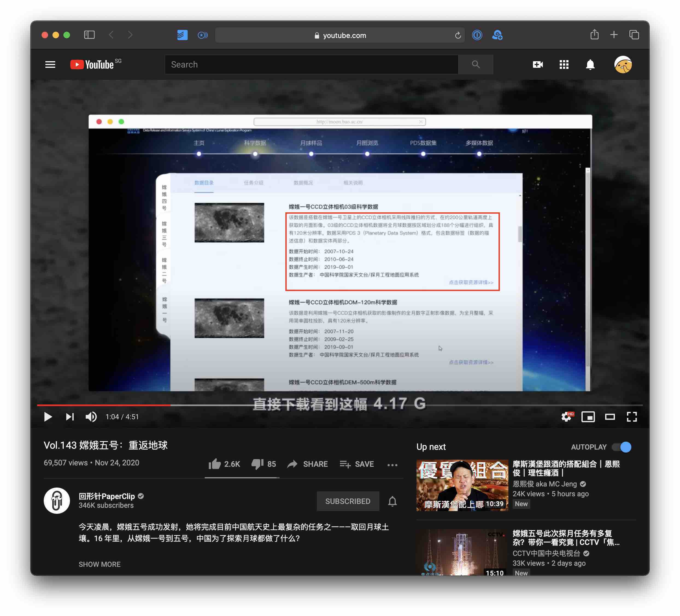Open the YouTube apps grid
This screenshot has height=616, width=680.
pyautogui.click(x=564, y=64)
